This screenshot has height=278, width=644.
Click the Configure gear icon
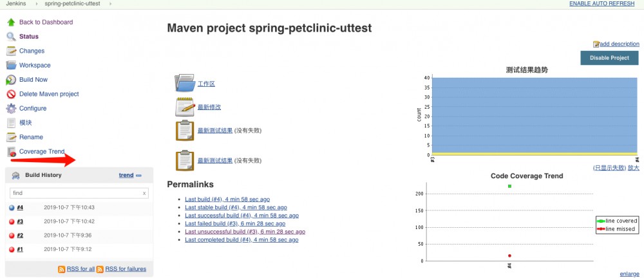[11, 109]
